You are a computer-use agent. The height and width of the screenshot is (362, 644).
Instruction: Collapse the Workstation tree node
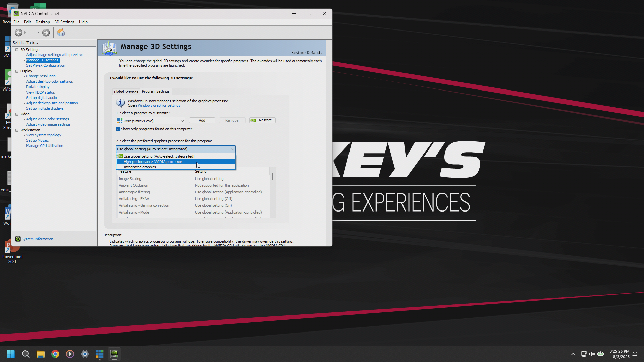coord(17,130)
